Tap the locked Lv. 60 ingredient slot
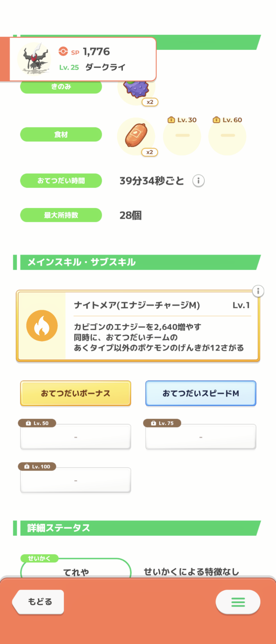The height and width of the screenshot is (644, 276). [x=227, y=136]
